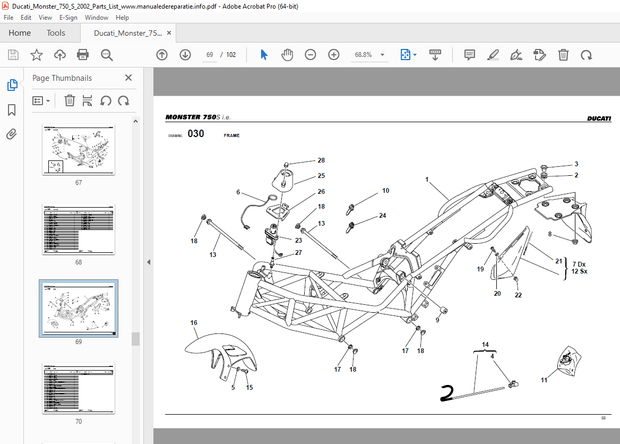This screenshot has width=620, height=444.
Task: Select the Ducati_Monster_75... document tab
Action: [x=127, y=33]
